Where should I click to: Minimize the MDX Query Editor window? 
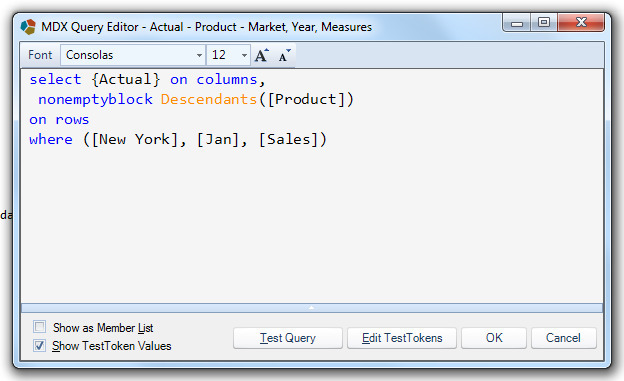click(517, 23)
